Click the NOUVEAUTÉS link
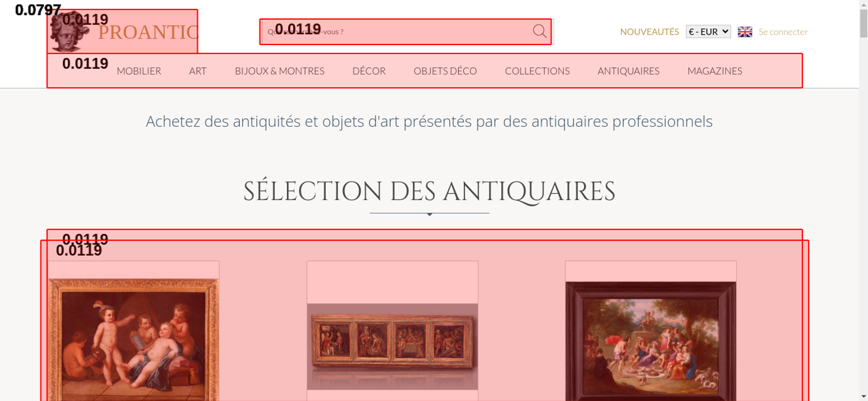This screenshot has height=401, width=868. [x=649, y=32]
